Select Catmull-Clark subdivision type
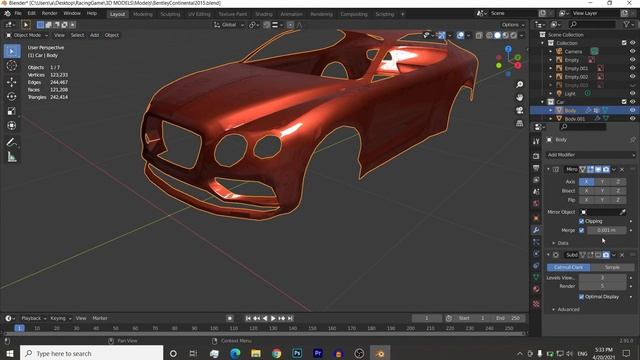This screenshot has width=640, height=360. (568, 267)
